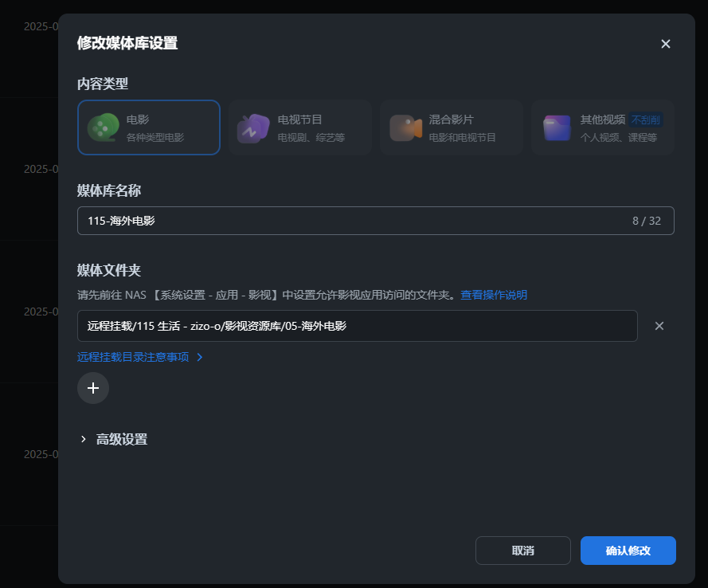Viewport: 708px width, 588px height.
Task: Open the 查看操作说明 link
Action: coord(494,295)
